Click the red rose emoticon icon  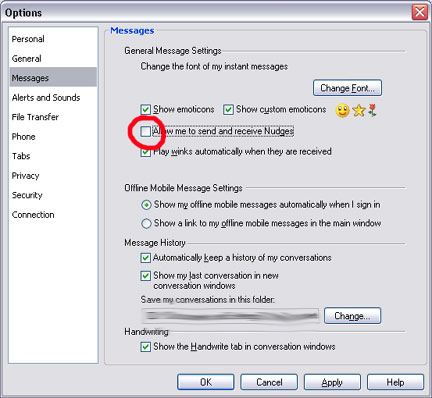[372, 110]
